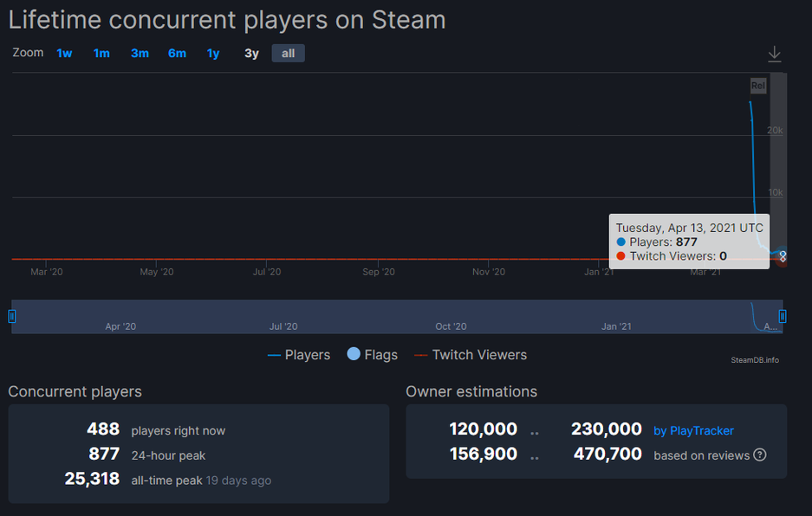Set zoom range to 1w

(64, 54)
